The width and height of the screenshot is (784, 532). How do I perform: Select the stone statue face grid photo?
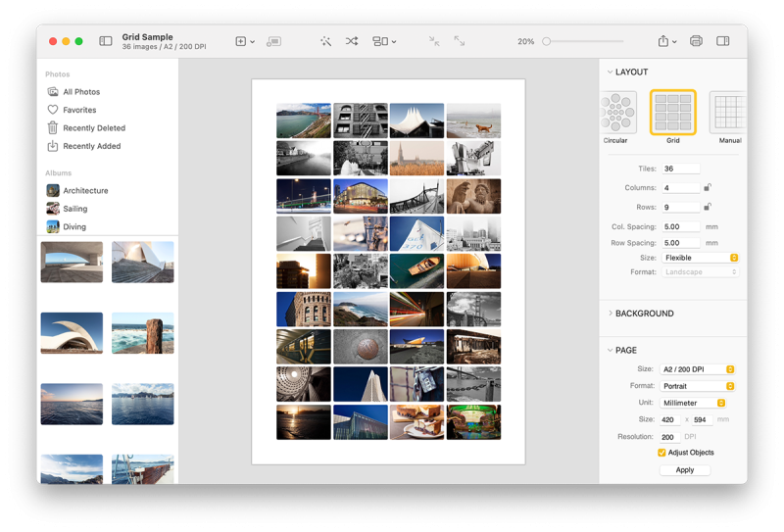coord(473,196)
